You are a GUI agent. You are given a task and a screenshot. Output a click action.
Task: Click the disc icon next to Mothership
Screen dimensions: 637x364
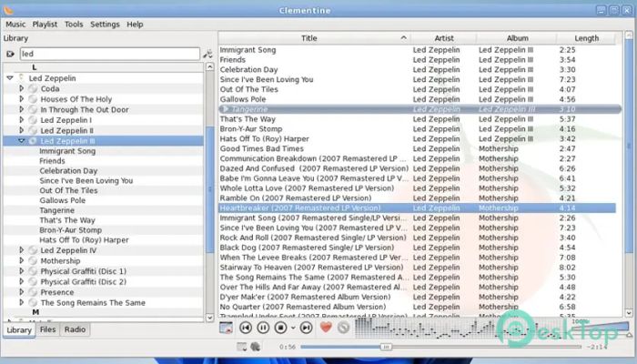coord(33,261)
